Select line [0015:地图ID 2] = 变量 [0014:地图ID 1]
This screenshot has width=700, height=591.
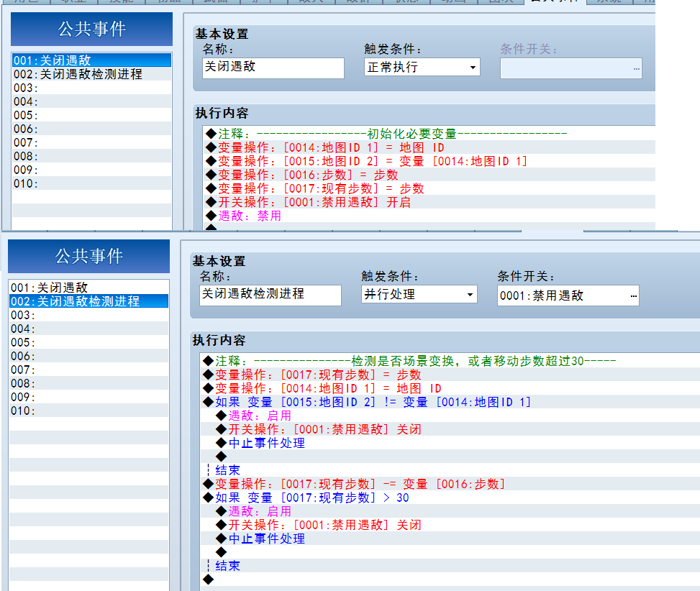click(429, 161)
